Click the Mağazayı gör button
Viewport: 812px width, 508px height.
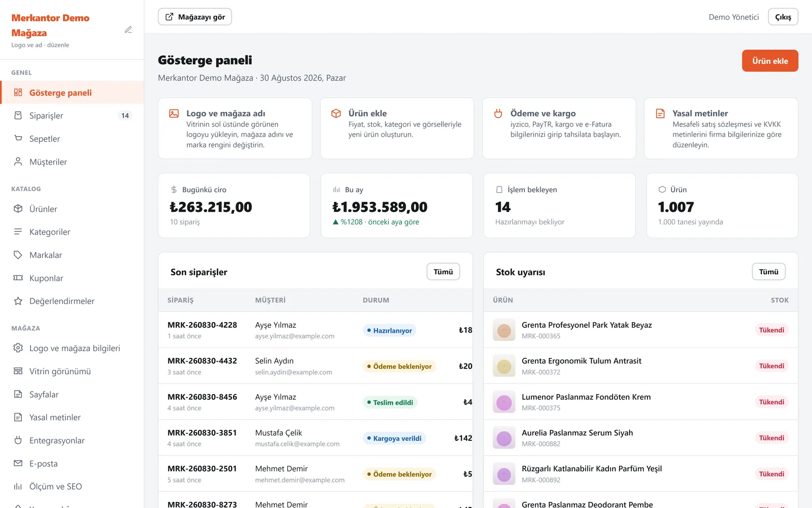[x=195, y=17]
